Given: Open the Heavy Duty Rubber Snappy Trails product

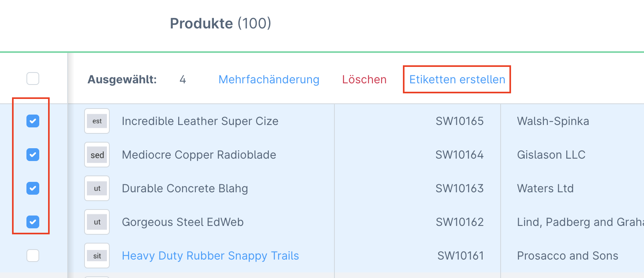Looking at the screenshot, I should click(210, 256).
